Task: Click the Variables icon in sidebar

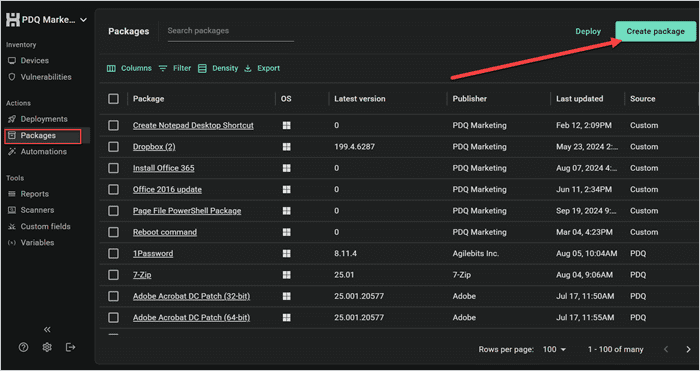Action: 12,243
